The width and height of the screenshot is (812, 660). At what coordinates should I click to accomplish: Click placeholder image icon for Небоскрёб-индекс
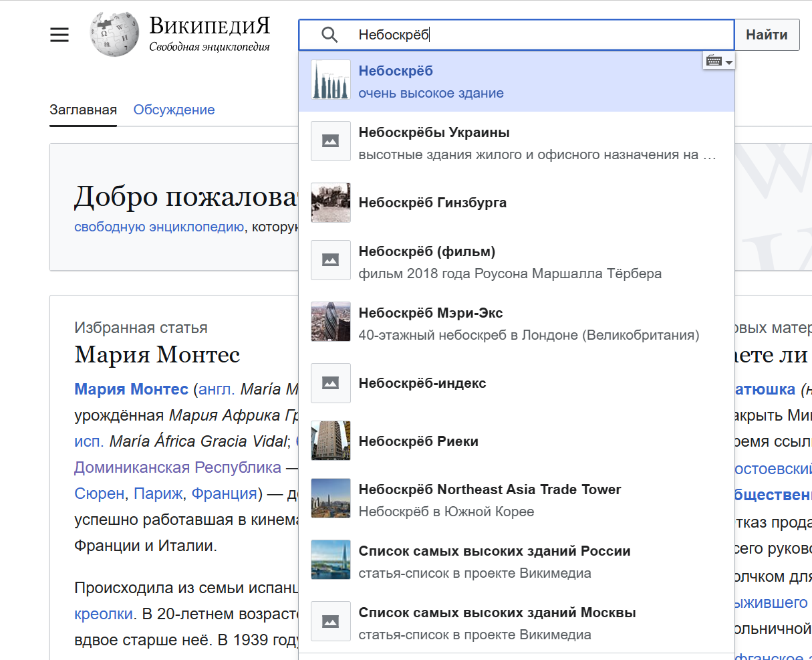click(331, 383)
